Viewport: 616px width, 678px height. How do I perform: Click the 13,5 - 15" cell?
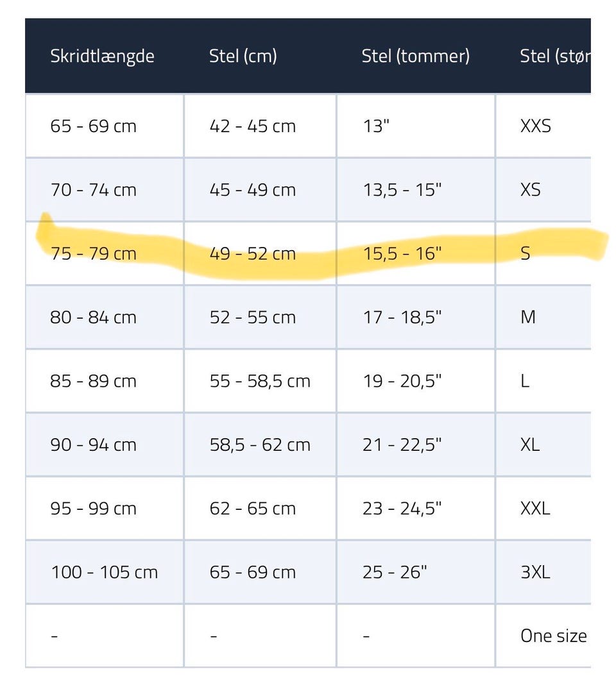(x=402, y=190)
